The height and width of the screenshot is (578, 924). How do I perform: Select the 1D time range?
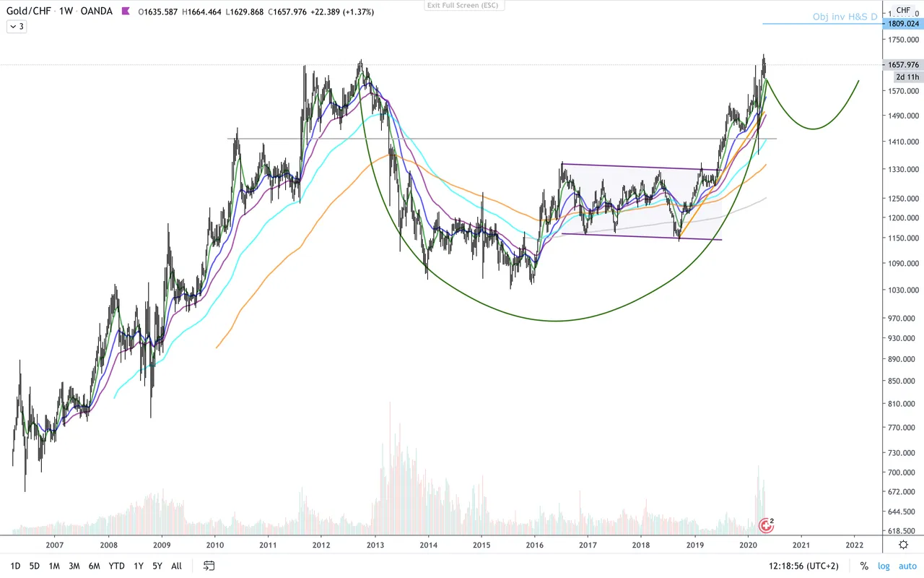[x=15, y=566]
